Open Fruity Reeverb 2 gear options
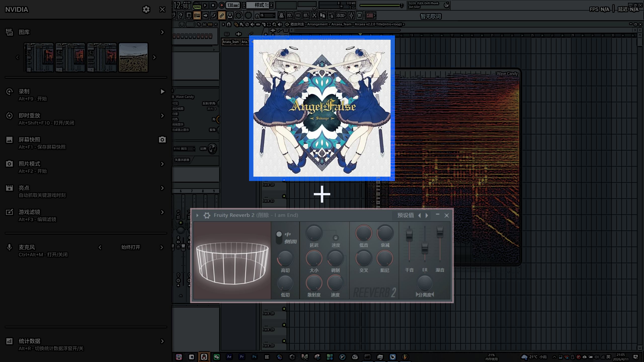This screenshot has width=644, height=362. tap(207, 215)
